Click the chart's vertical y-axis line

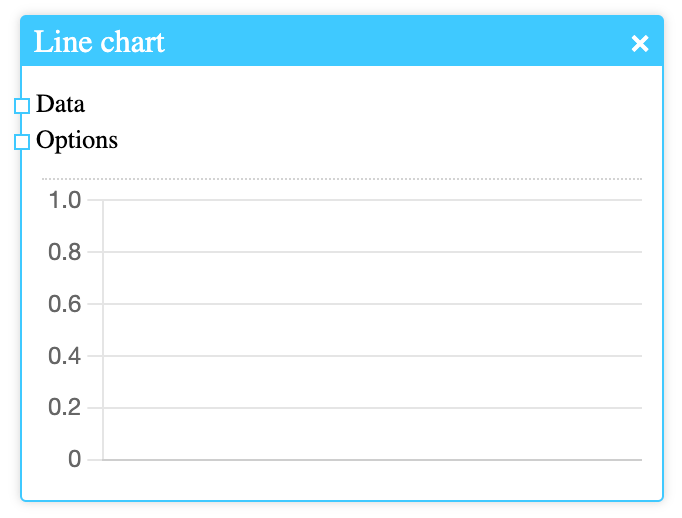103,330
